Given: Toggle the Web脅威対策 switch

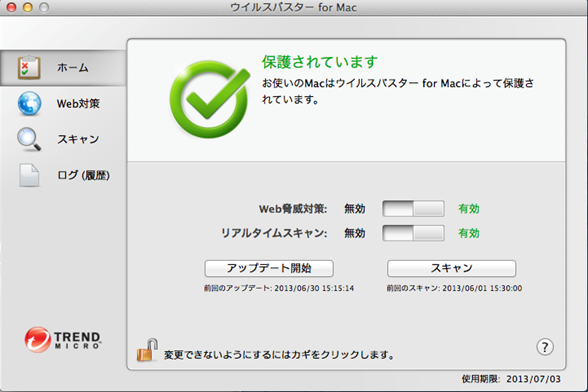Looking at the screenshot, I should pyautogui.click(x=413, y=209).
